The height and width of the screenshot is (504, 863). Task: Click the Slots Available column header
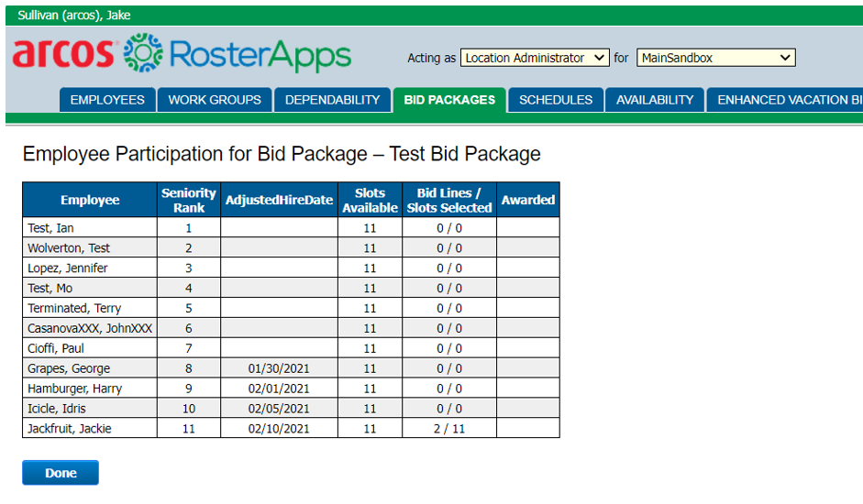(370, 200)
